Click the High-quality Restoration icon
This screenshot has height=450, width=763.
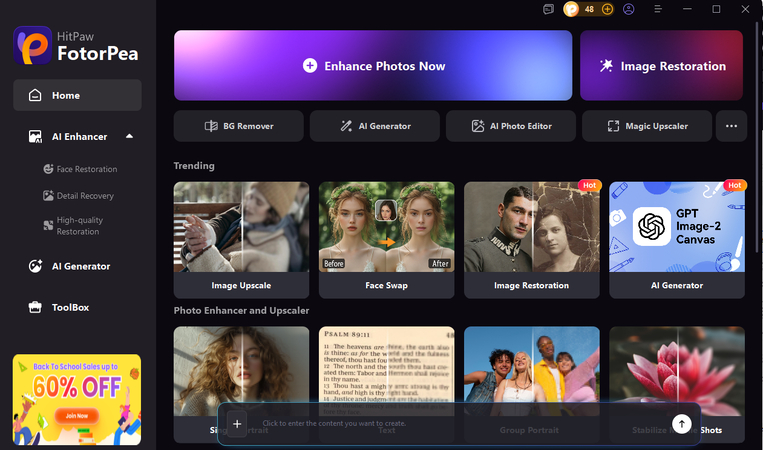[48, 225]
